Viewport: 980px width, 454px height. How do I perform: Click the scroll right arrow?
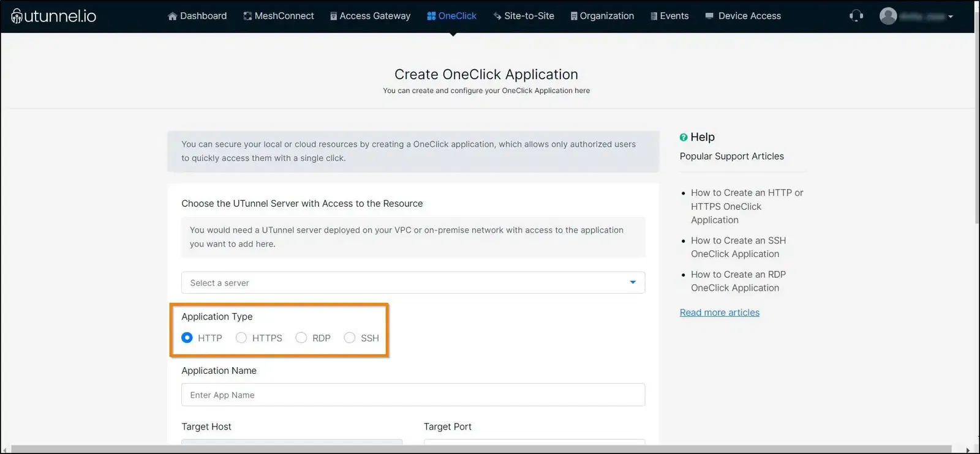(x=968, y=450)
